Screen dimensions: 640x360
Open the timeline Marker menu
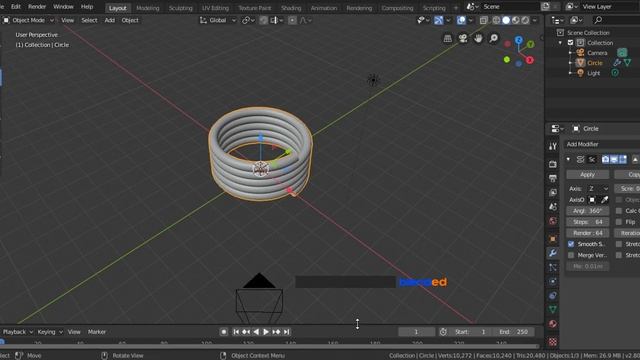[x=97, y=332]
